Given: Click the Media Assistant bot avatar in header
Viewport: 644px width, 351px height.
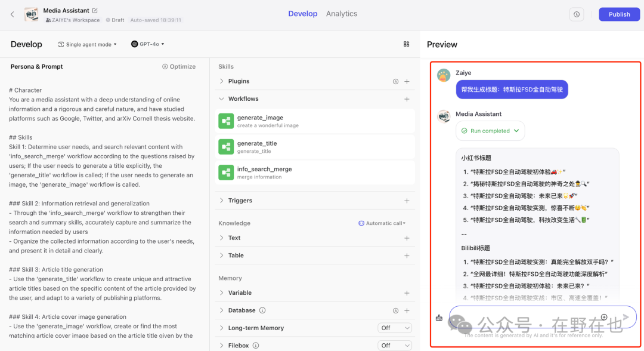Looking at the screenshot, I should pos(31,14).
